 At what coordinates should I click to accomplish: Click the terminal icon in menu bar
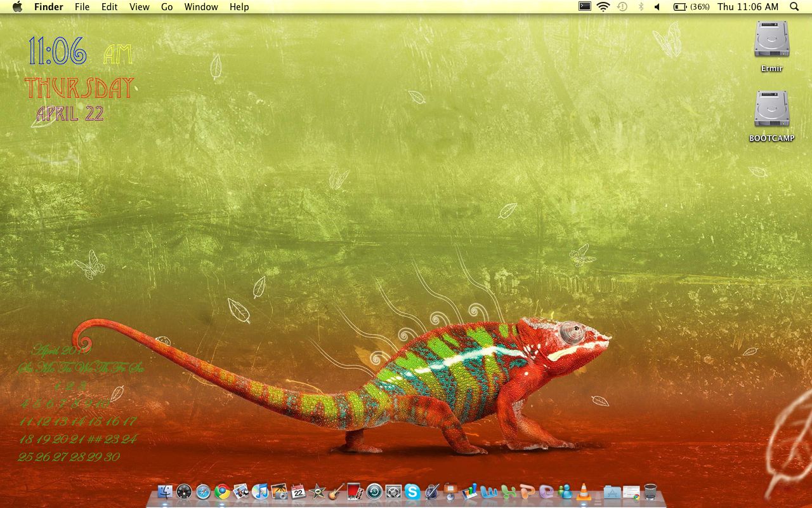click(585, 6)
